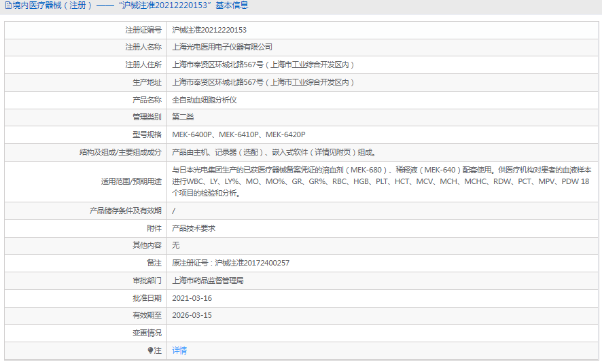Open the 详情 link

(x=179, y=350)
